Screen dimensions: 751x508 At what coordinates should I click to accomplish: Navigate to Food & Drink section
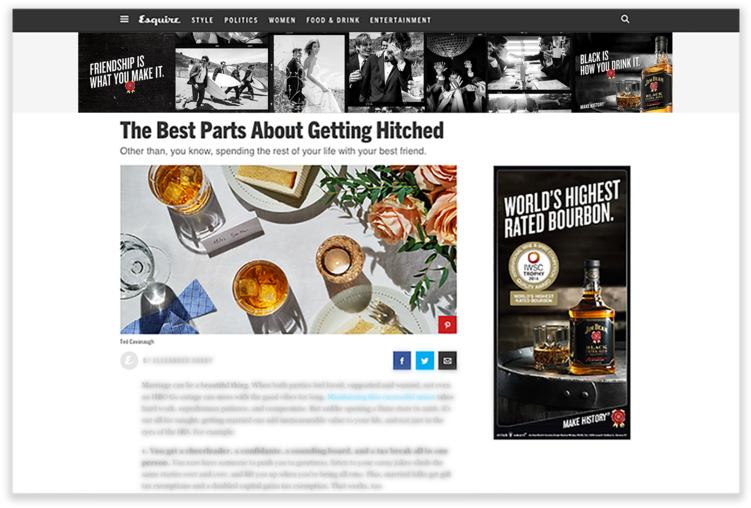[333, 20]
